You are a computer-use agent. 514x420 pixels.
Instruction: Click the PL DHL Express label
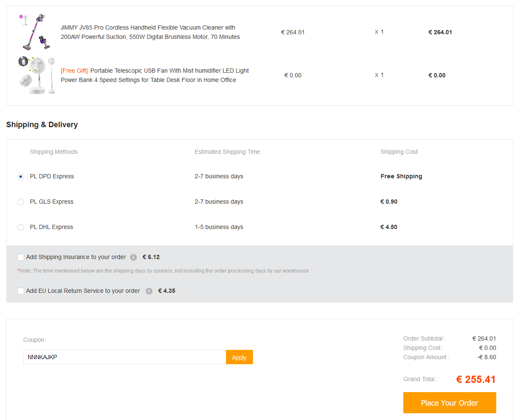[52, 227]
